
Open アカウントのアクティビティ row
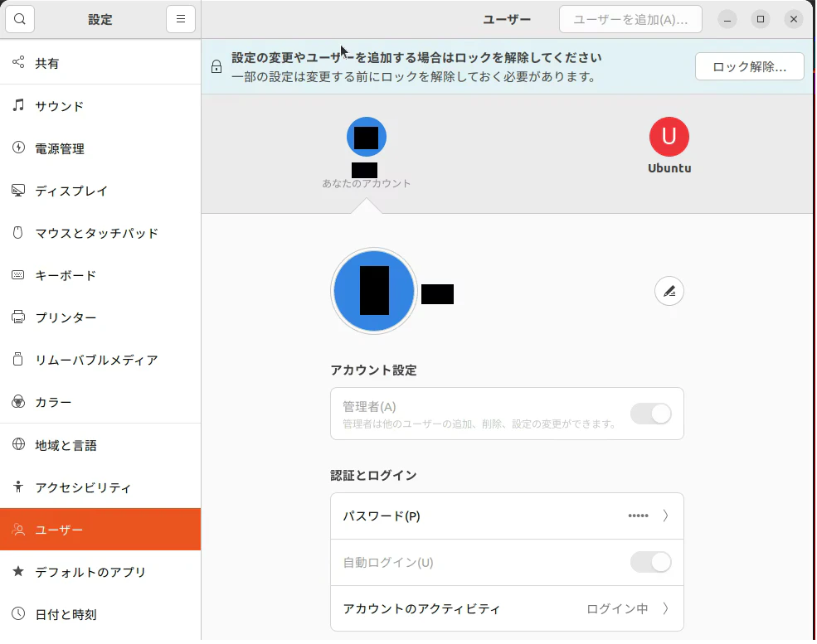507,608
